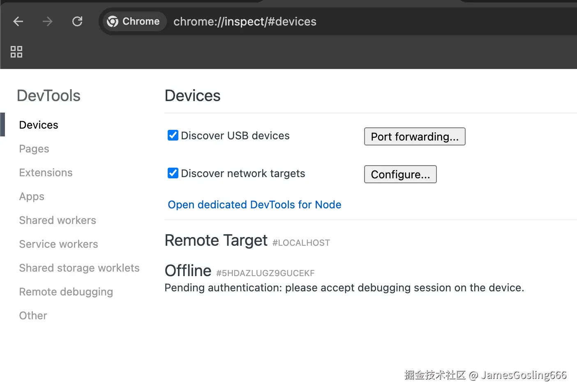Toggle Discover network targets checkbox

(173, 173)
